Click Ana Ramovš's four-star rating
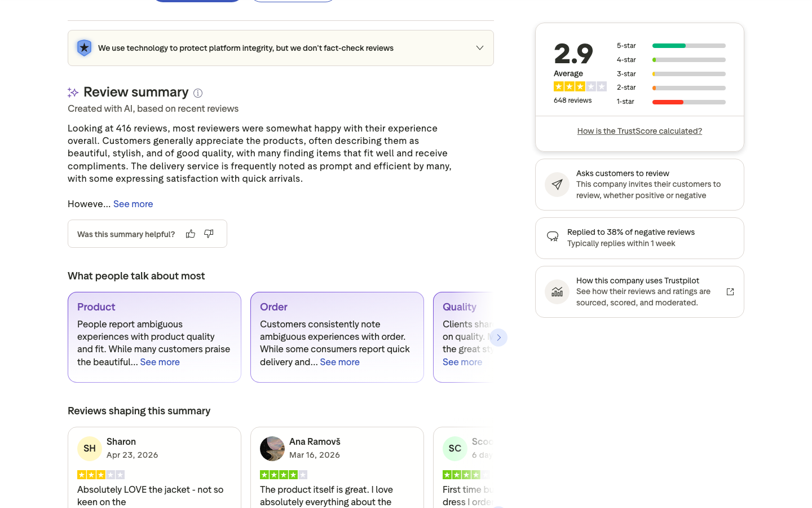Screen dimensions: 812x508 [284, 475]
